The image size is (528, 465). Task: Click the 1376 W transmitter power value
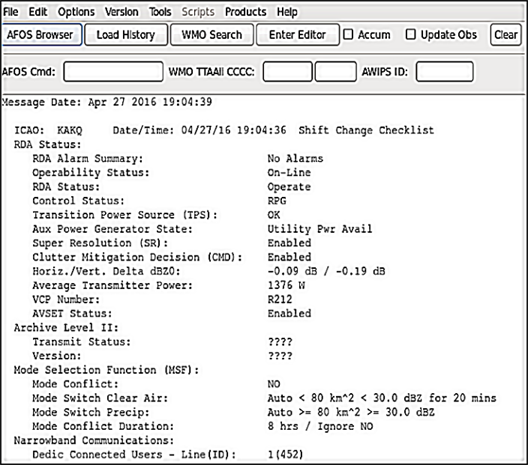click(x=286, y=285)
